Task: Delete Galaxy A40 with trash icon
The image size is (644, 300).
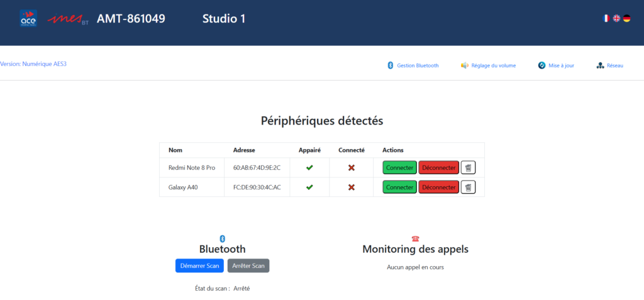Action: click(468, 187)
